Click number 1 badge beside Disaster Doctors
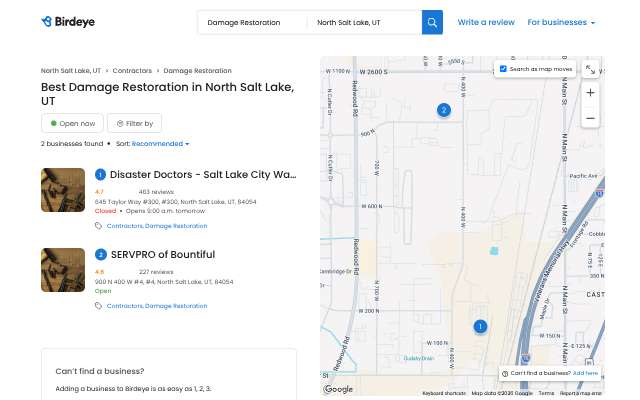The height and width of the screenshot is (400, 640). pyautogui.click(x=100, y=175)
